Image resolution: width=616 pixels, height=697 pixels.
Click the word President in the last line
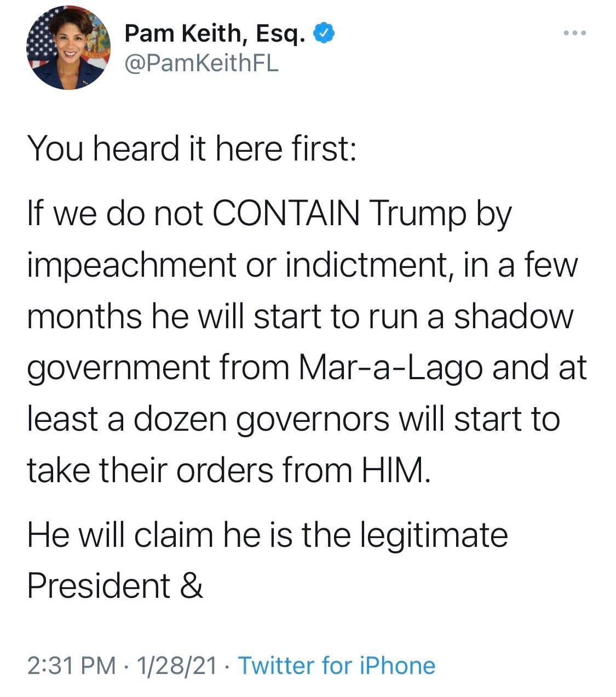99,585
